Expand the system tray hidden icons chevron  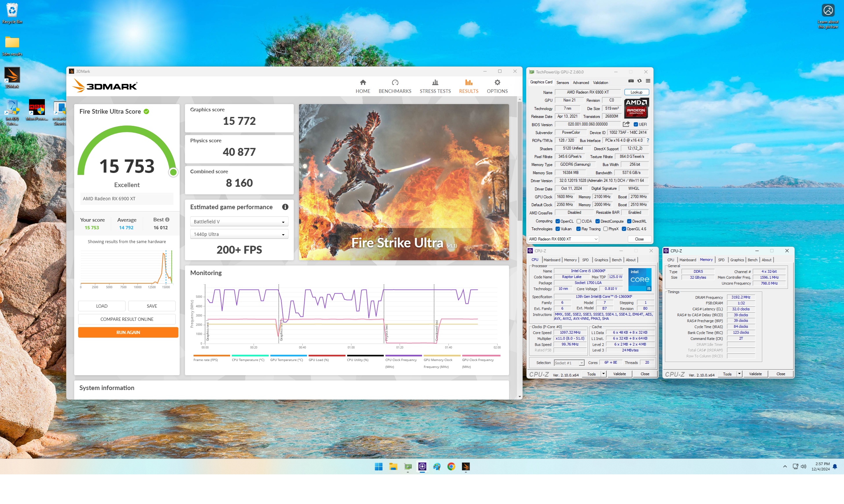coord(785,467)
